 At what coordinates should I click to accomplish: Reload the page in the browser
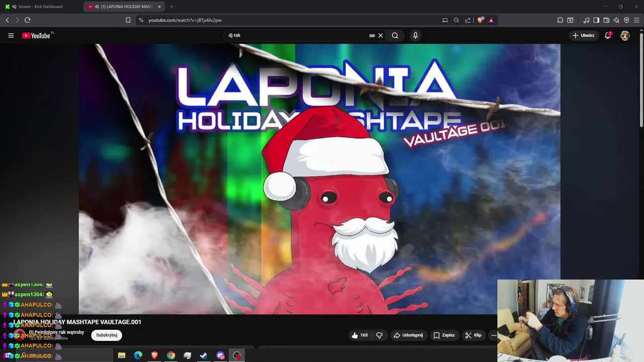coord(27,20)
